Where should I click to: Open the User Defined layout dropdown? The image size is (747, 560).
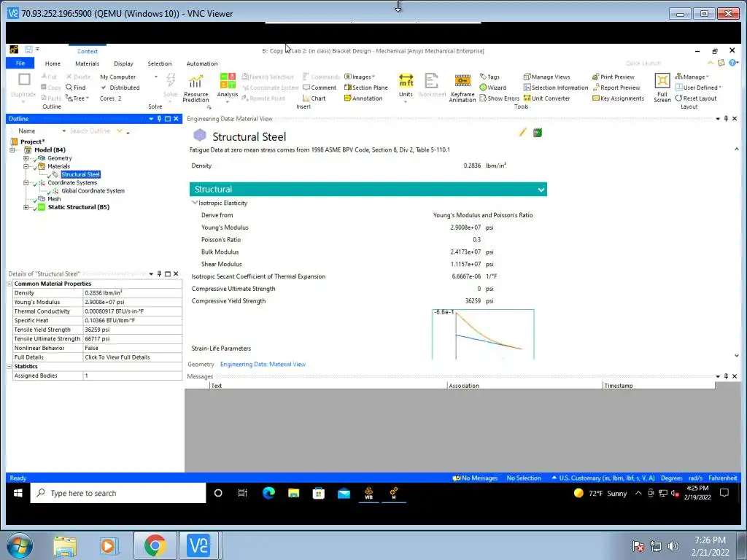pyautogui.click(x=698, y=87)
